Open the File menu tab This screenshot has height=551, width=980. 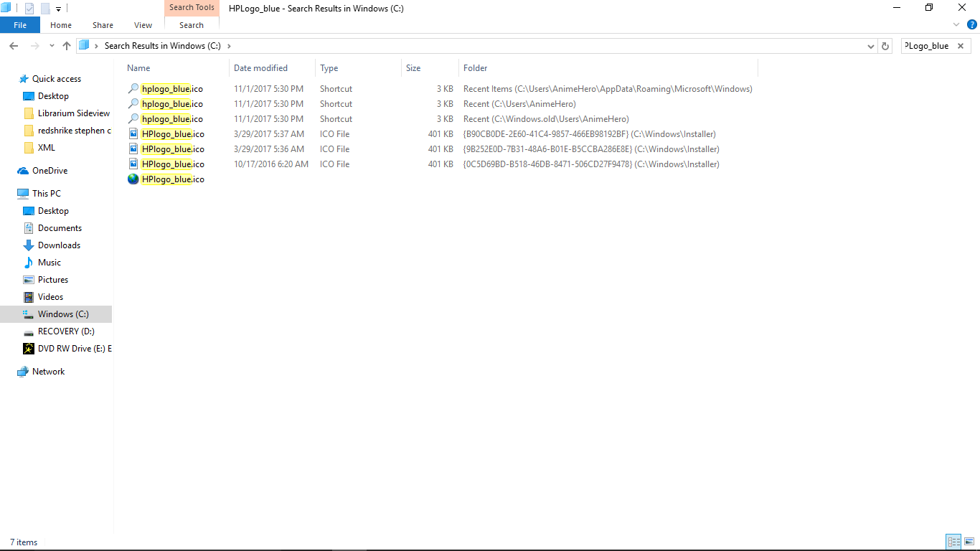(20, 25)
